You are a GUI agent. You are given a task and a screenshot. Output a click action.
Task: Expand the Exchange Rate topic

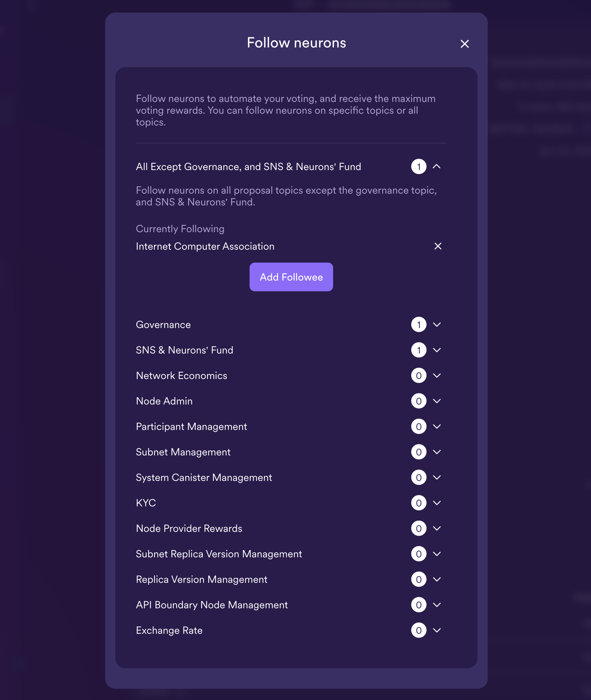tap(436, 630)
